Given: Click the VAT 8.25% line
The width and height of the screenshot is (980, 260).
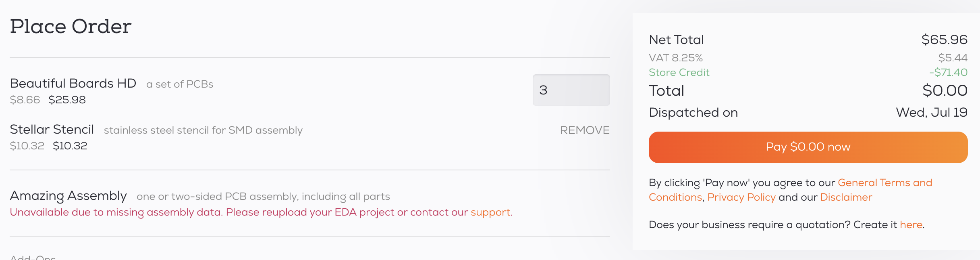Looking at the screenshot, I should tap(675, 57).
